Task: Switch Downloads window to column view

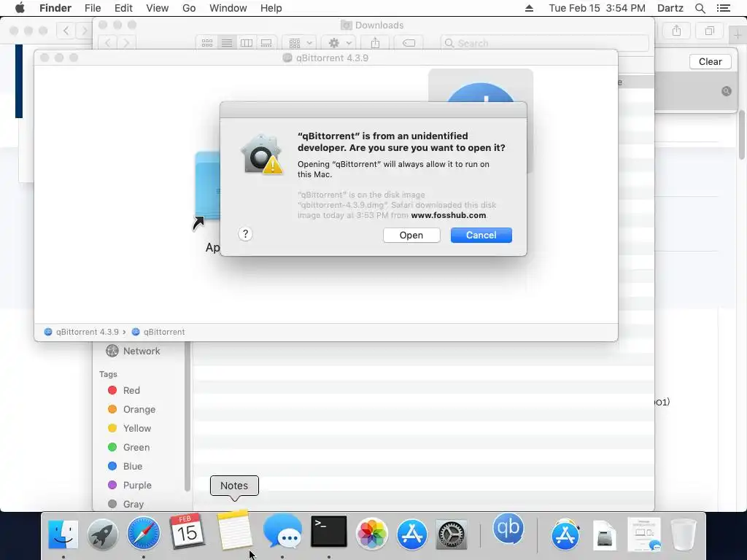Action: coord(247,43)
